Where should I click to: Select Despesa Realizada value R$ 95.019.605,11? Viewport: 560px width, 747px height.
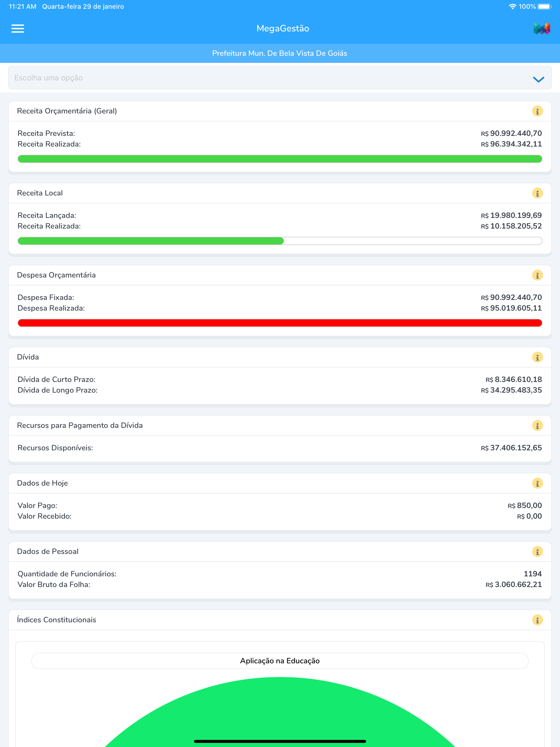pos(511,308)
